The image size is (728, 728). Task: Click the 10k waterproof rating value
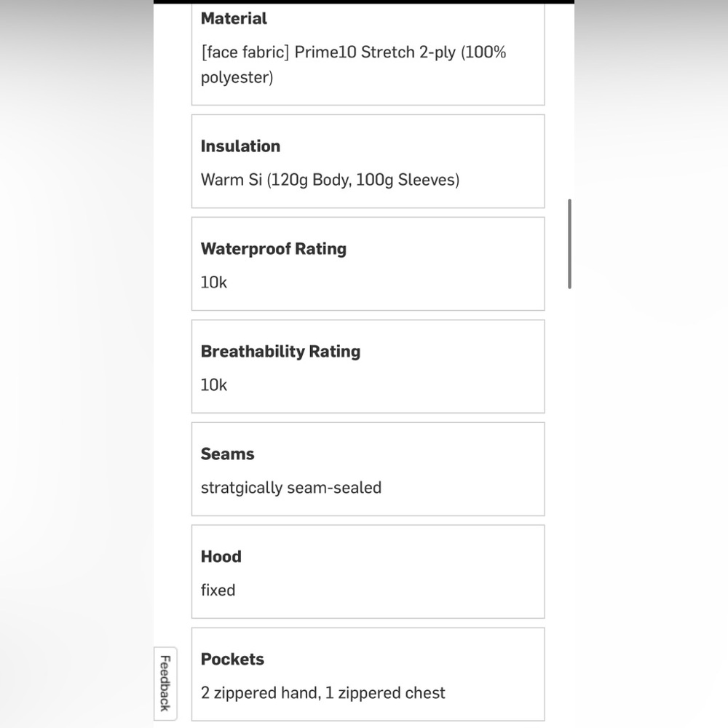[213, 282]
